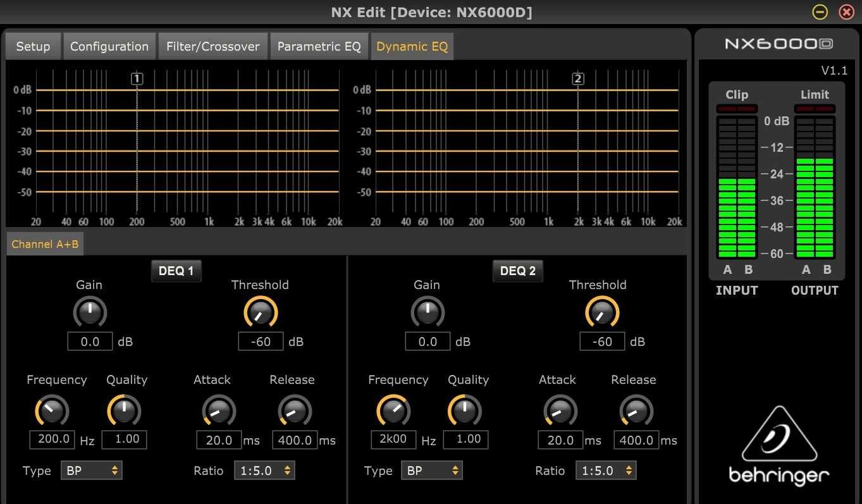
Task: Minimize the NX Edit window
Action: point(820,12)
